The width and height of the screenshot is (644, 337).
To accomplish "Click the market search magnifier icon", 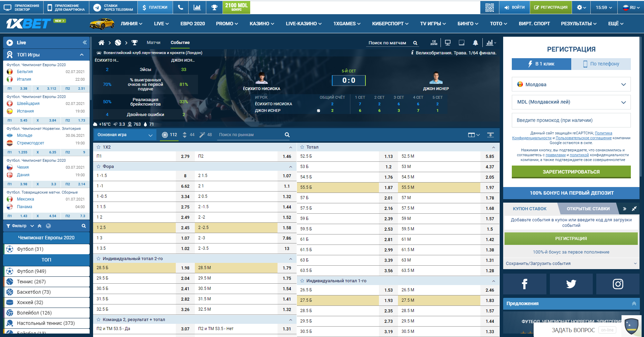I will pyautogui.click(x=287, y=135).
